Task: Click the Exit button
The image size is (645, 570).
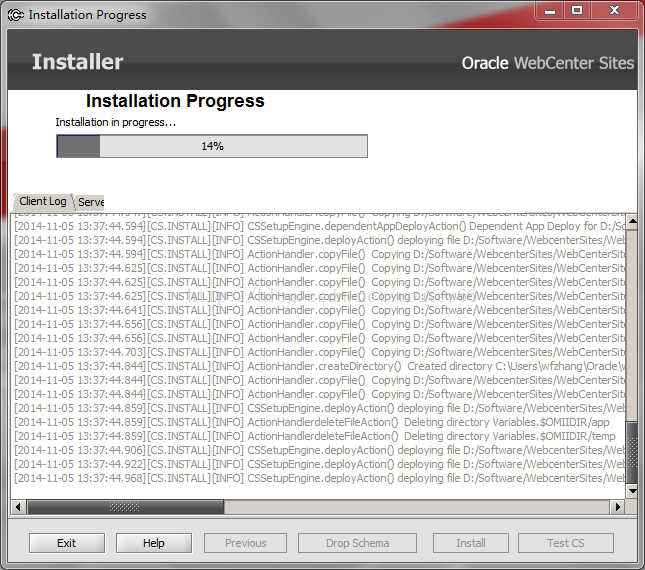Action: (x=67, y=543)
